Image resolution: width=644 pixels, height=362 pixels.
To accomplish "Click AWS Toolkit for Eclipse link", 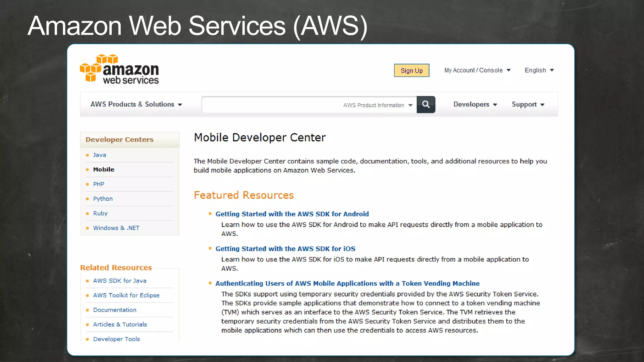I will pyautogui.click(x=126, y=295).
